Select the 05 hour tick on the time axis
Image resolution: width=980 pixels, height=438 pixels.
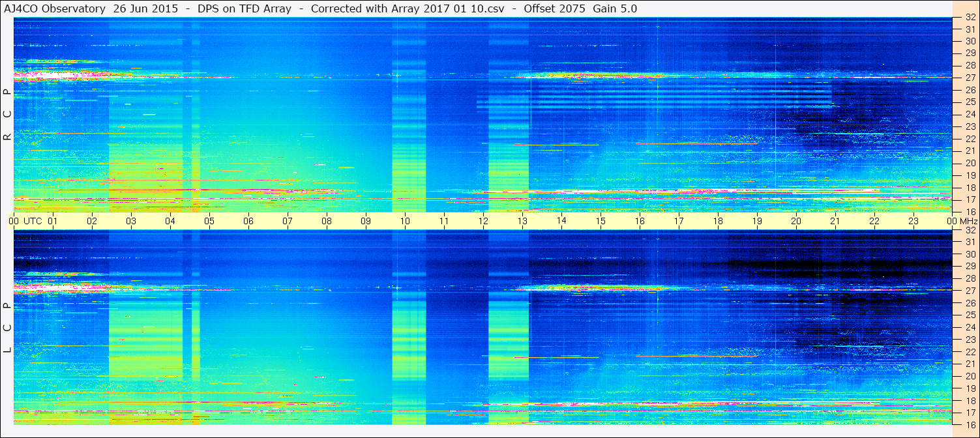click(x=209, y=221)
